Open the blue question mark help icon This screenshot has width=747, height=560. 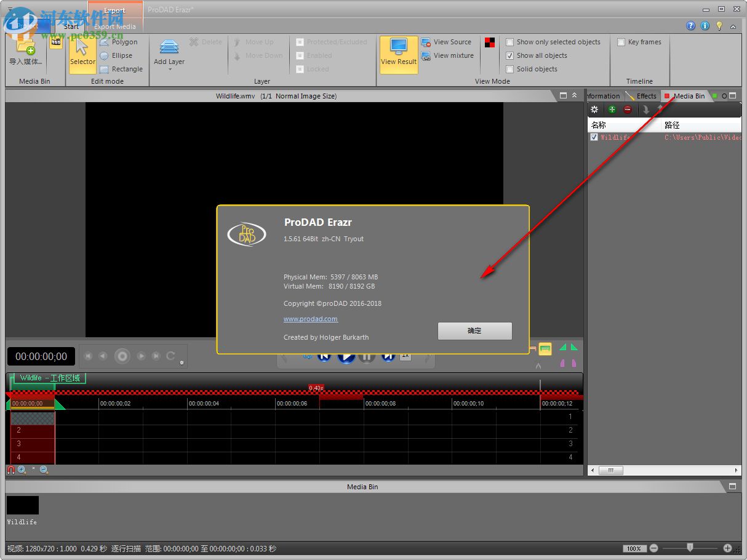(690, 26)
